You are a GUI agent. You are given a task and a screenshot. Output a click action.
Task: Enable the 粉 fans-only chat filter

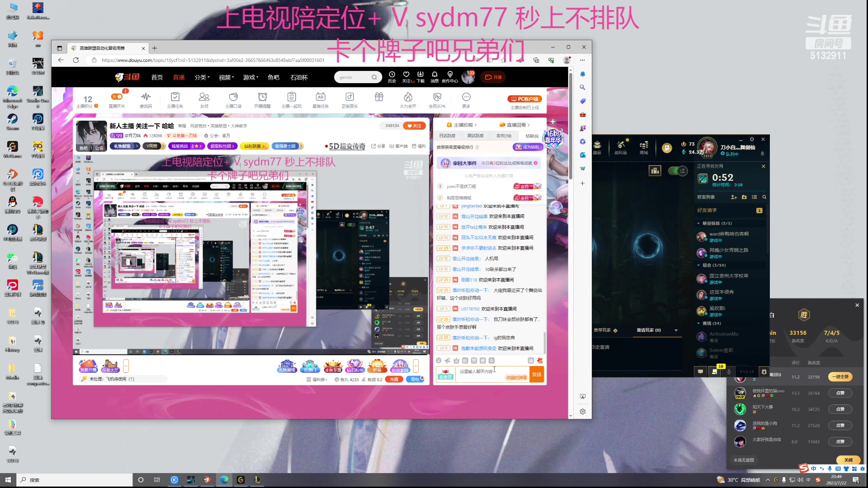point(464,361)
